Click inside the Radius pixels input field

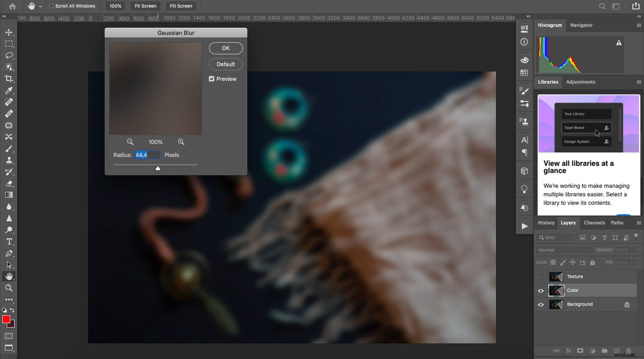[x=147, y=155]
